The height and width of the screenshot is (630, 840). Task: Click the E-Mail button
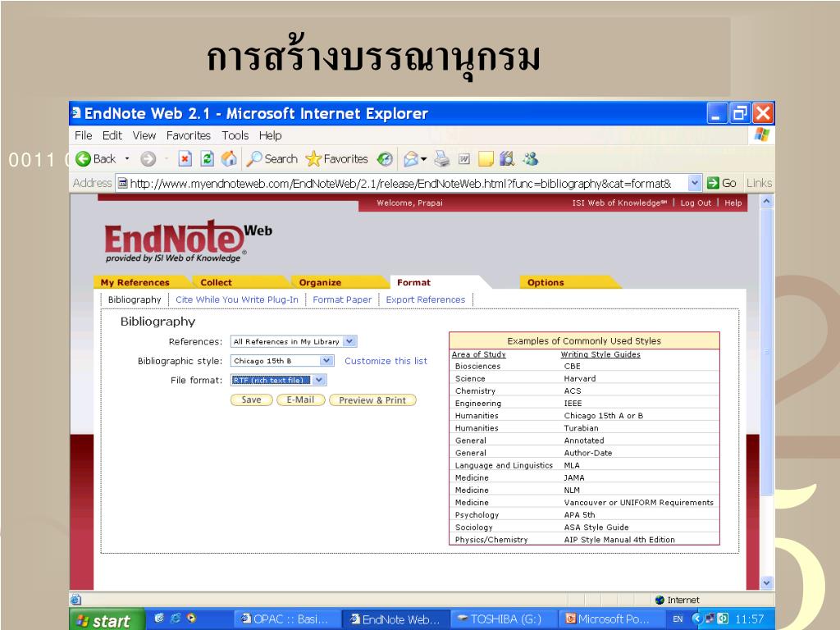coord(300,399)
